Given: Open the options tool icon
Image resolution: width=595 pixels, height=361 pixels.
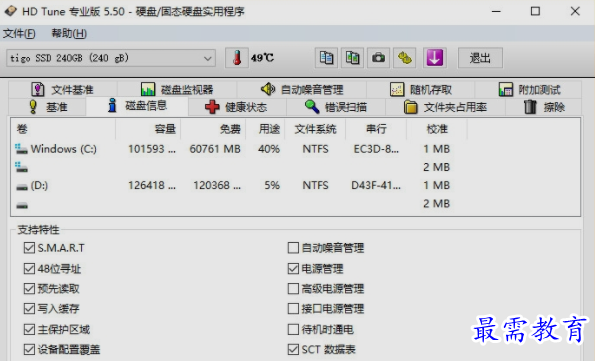Looking at the screenshot, I should click(405, 58).
